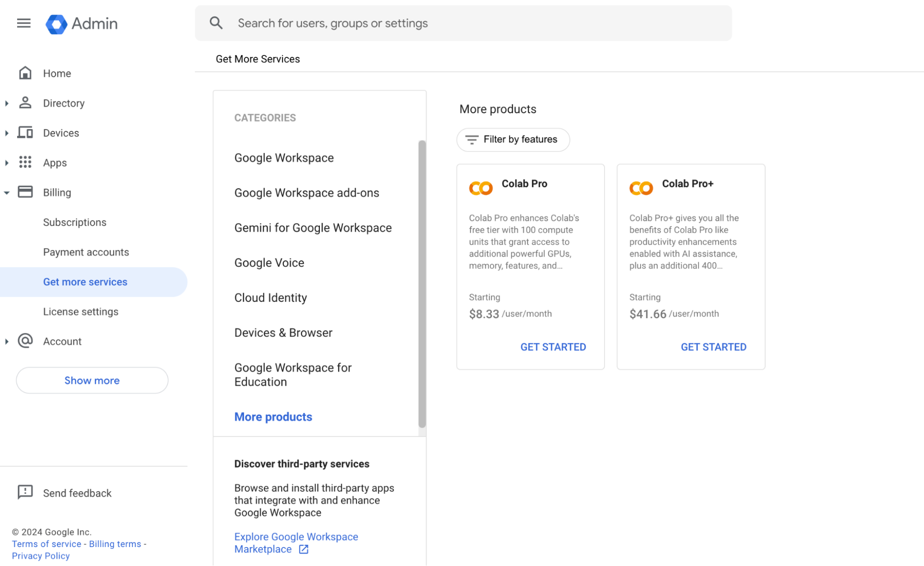Image resolution: width=924 pixels, height=566 pixels.
Task: Click the categories list scrollbar
Action: 422,284
